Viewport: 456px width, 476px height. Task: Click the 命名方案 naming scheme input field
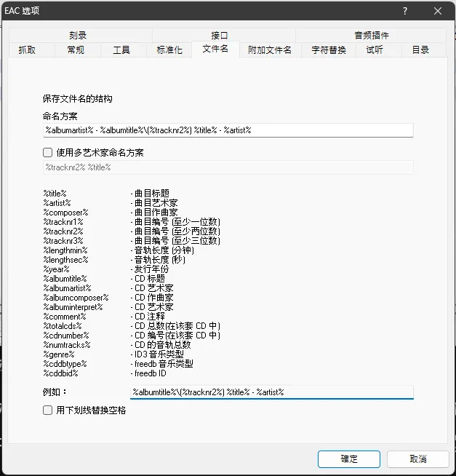(228, 130)
